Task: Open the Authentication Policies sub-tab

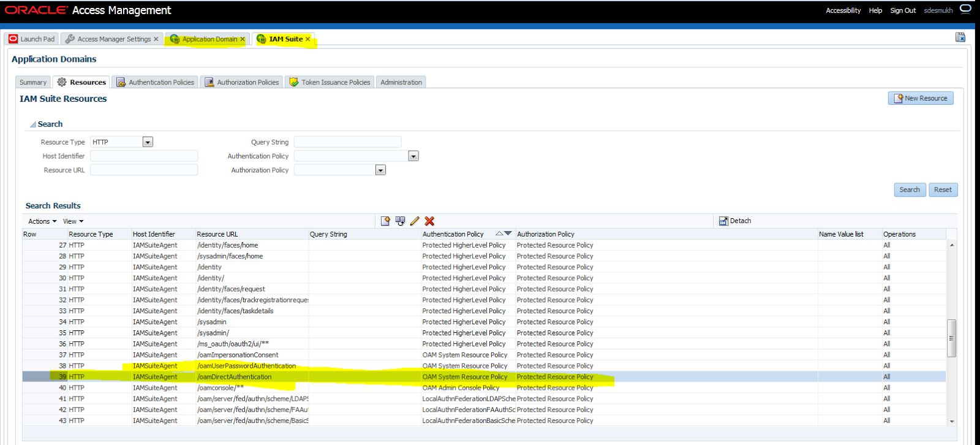Action: 155,82
